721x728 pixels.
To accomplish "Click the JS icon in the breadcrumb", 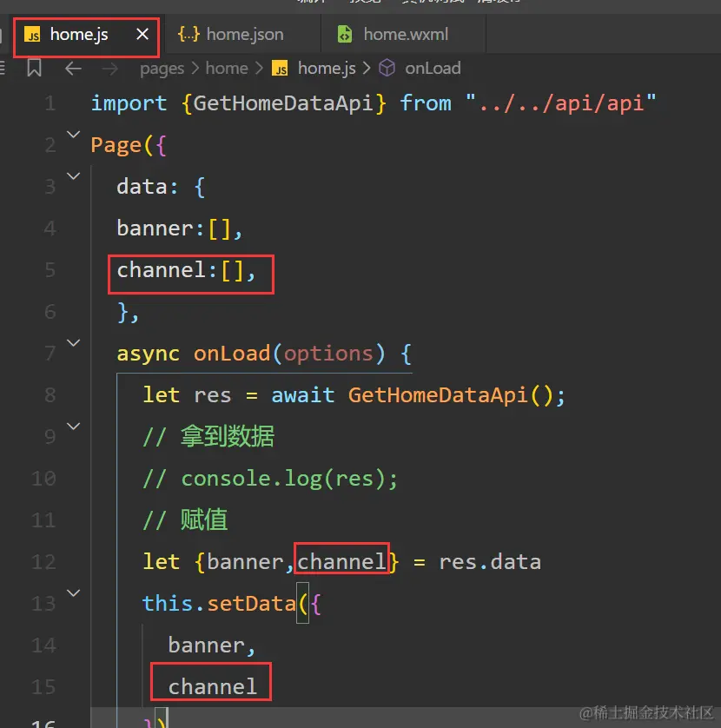I will 280,69.
